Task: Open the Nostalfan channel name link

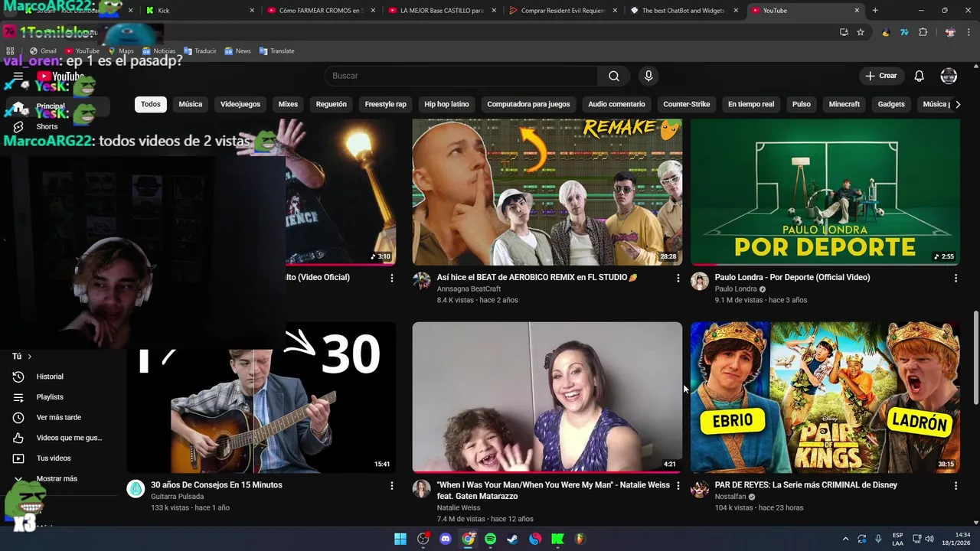Action: point(730,497)
